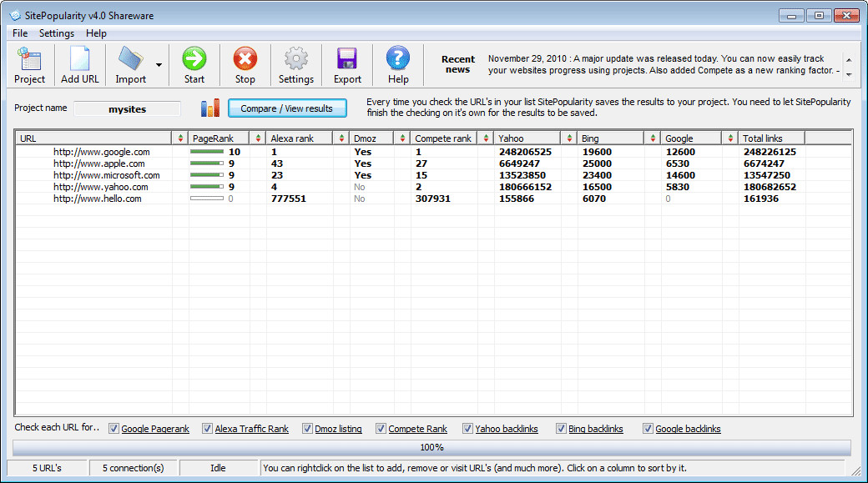Image resolution: width=868 pixels, height=483 pixels.
Task: Toggle the Bing backlinks checkbox
Action: point(561,428)
